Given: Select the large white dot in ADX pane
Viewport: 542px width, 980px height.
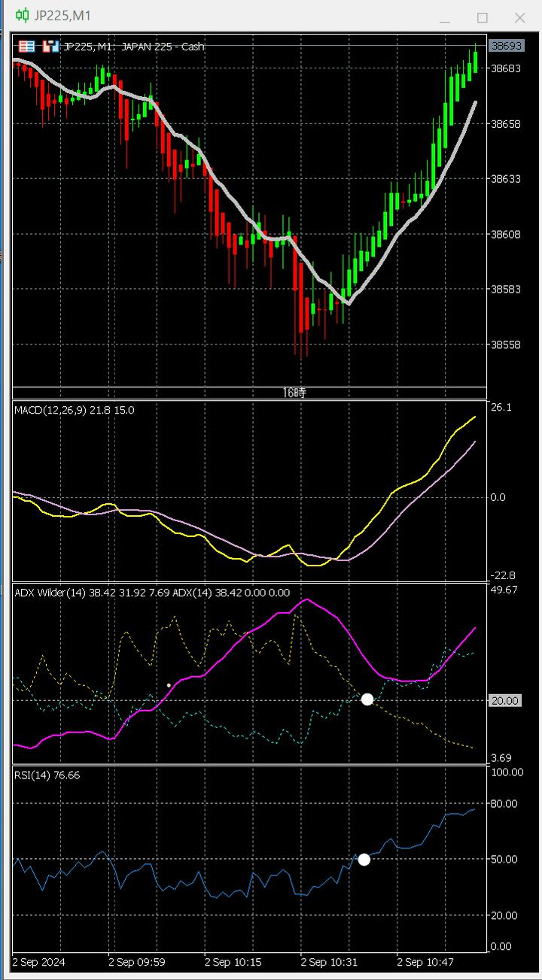Looking at the screenshot, I should coord(367,699).
